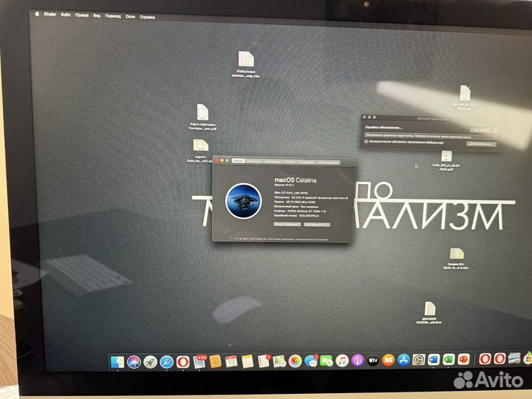532x399 pixels.
Task: Open Microsoft Word in dock
Action: pos(434,359)
